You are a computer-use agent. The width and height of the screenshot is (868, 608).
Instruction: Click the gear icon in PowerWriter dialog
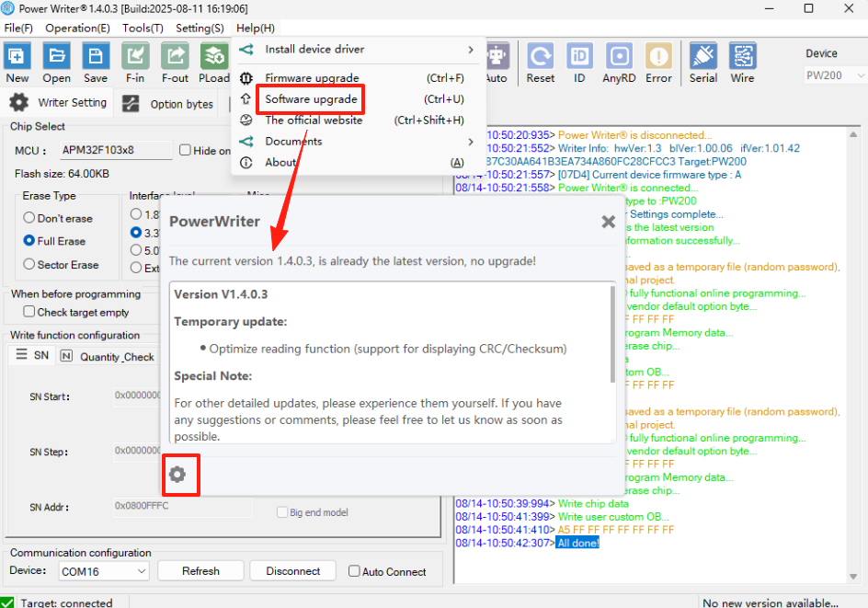click(x=177, y=475)
